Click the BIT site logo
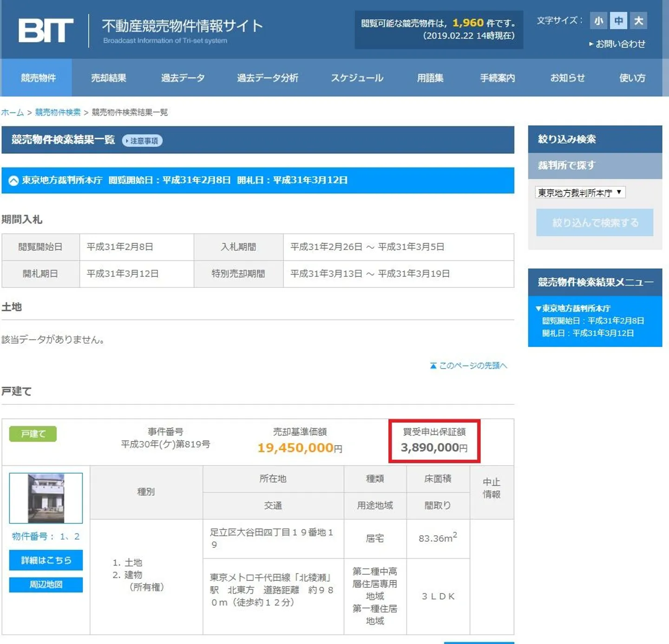 click(x=46, y=31)
